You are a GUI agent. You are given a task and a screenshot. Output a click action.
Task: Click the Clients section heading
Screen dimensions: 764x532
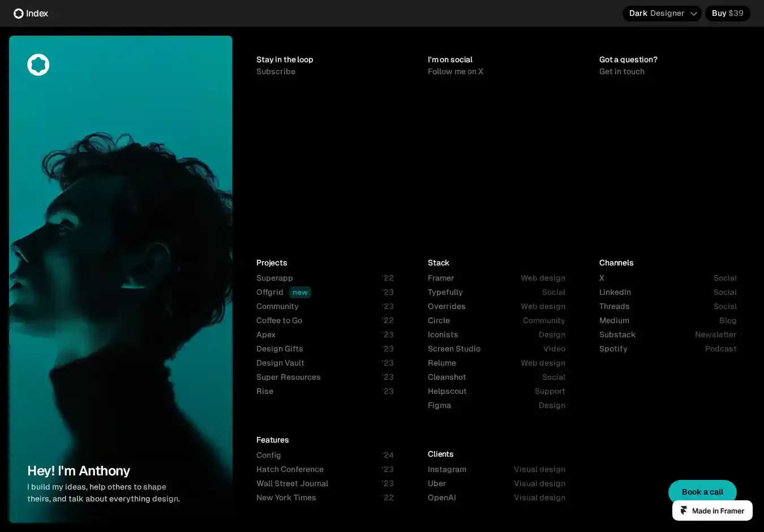click(440, 454)
